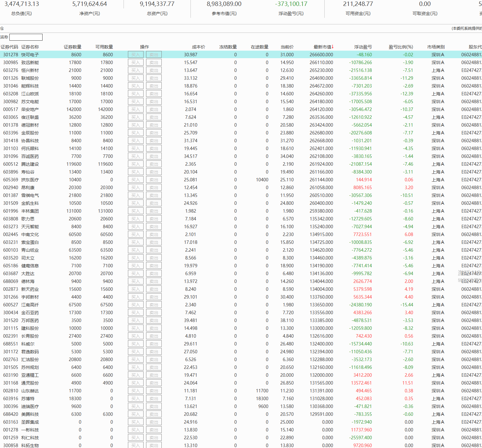Click sell button for 美腾科技 row
This screenshot has height=448, width=482.
154,414
